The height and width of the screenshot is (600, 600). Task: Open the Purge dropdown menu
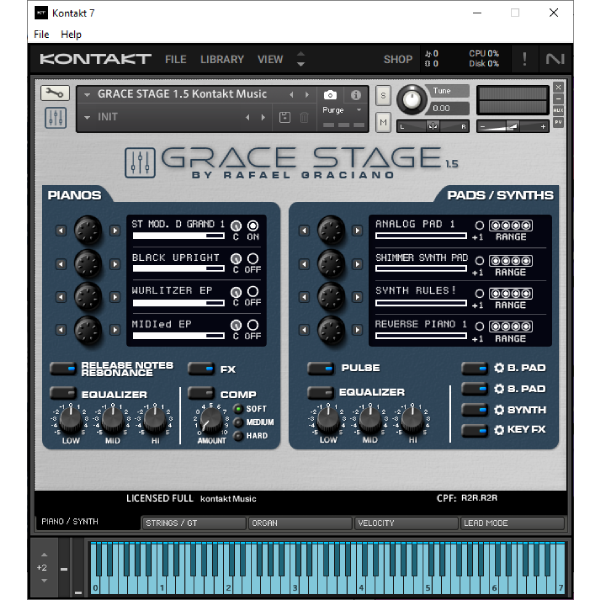[x=359, y=110]
